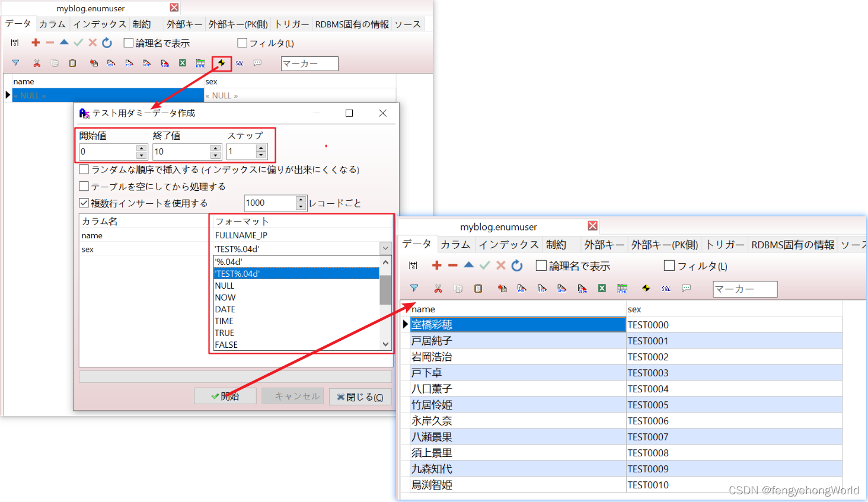Click the 開始 button in dummy data dialog
The width and height of the screenshot is (868, 502).
point(225,396)
